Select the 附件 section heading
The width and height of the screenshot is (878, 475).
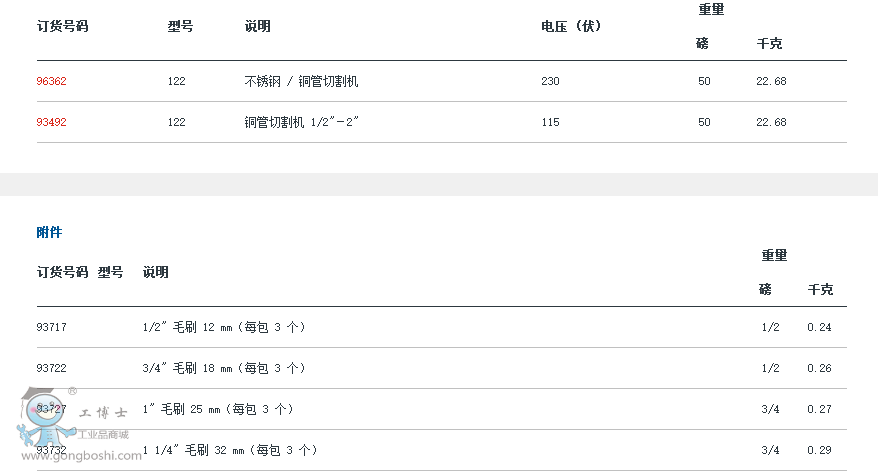49,232
